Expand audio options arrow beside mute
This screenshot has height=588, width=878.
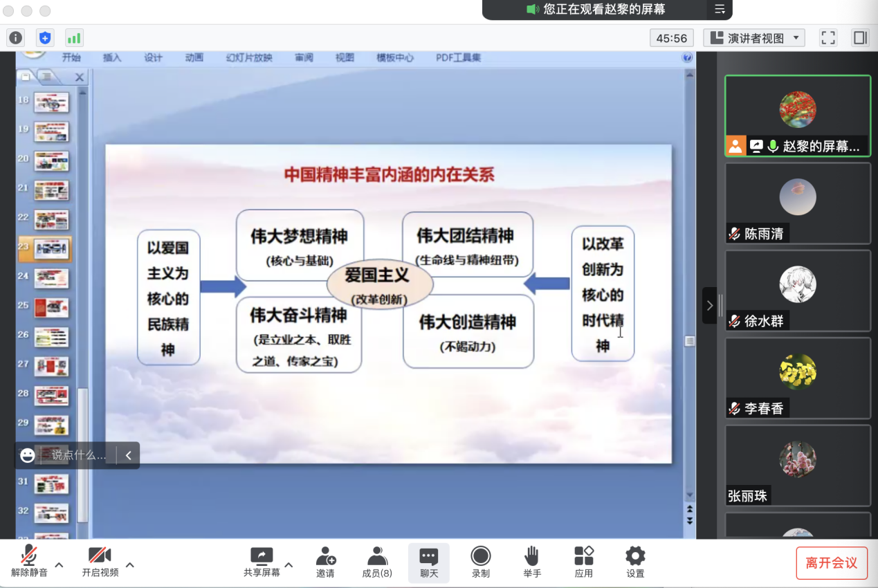pos(59,565)
